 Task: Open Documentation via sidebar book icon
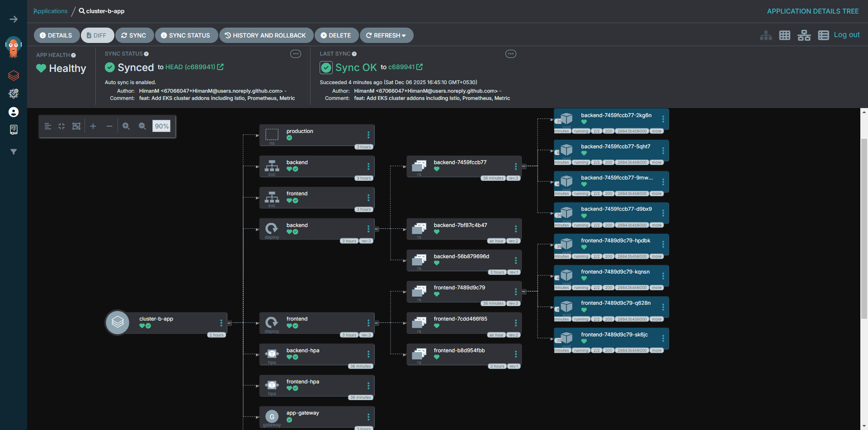14,130
